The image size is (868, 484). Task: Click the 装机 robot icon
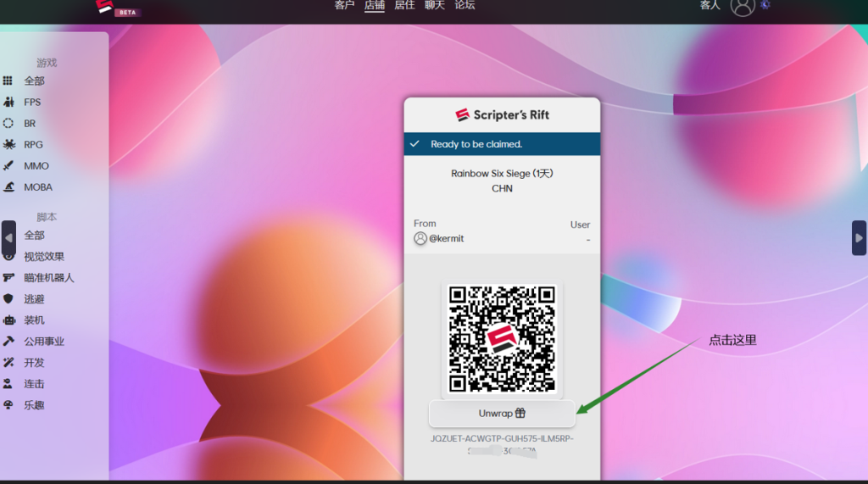(x=8, y=320)
